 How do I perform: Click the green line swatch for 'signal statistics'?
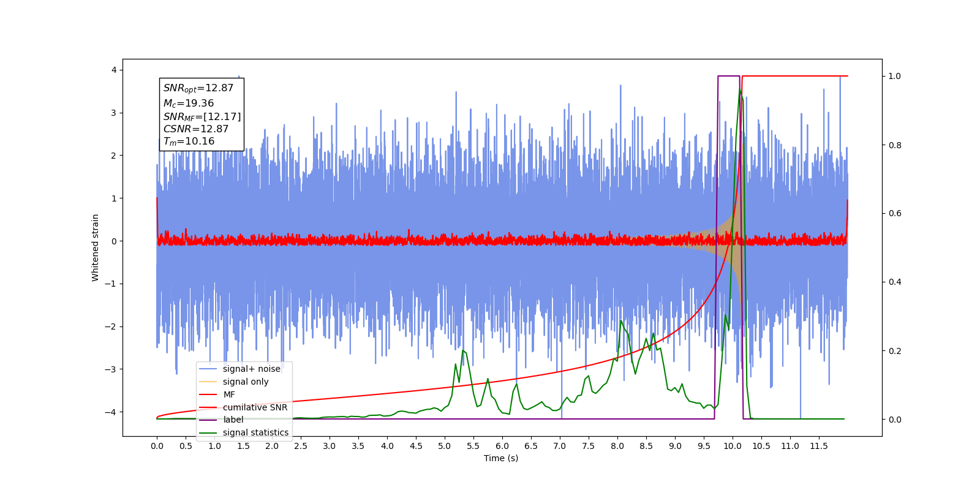click(208, 432)
